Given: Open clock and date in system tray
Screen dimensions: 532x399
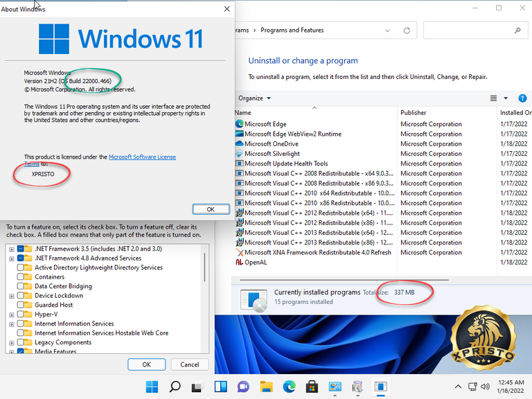Looking at the screenshot, I should pyautogui.click(x=511, y=386).
